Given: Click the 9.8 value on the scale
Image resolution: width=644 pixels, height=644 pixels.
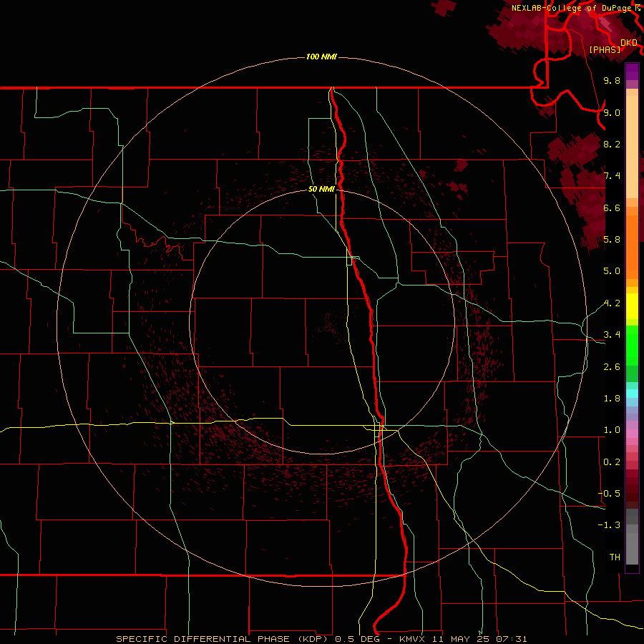Looking at the screenshot, I should 612,80.
